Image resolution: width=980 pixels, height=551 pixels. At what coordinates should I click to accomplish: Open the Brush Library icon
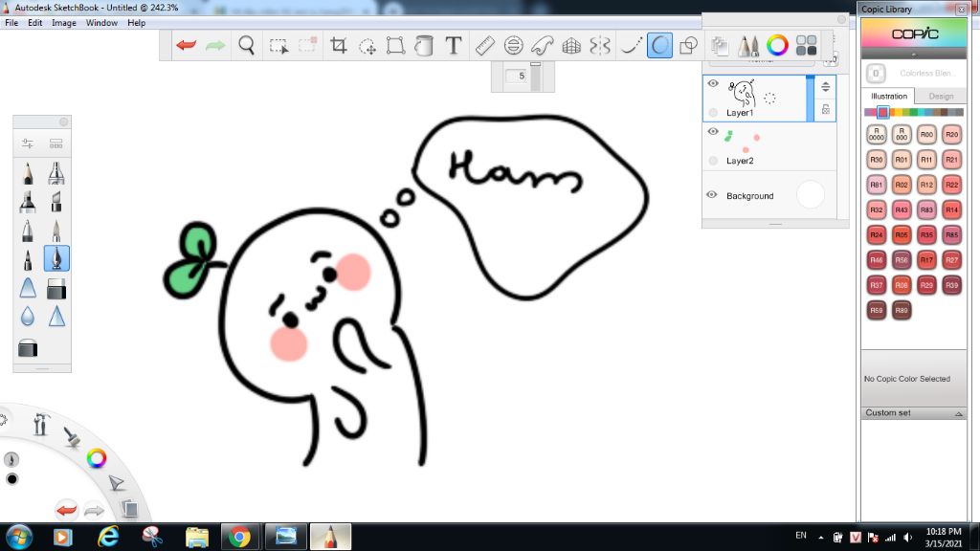56,143
